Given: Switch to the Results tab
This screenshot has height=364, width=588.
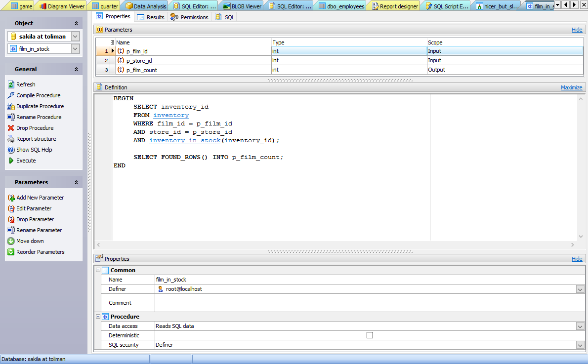Looking at the screenshot, I should point(151,17).
